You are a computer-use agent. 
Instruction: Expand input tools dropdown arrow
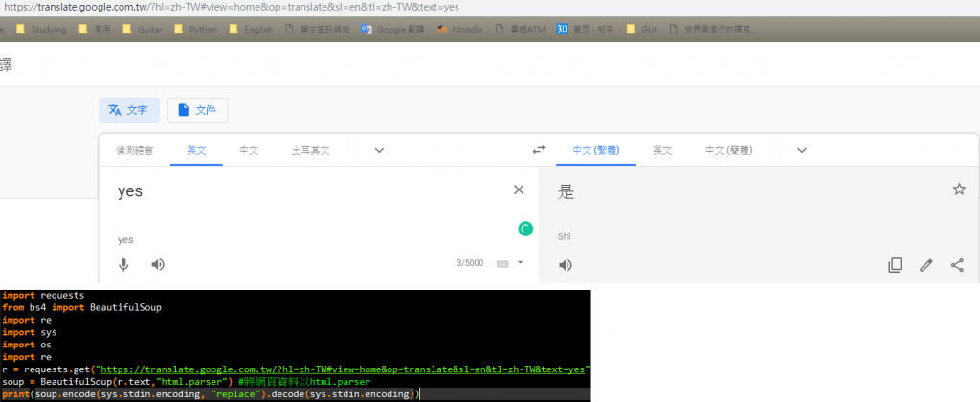tap(520, 263)
